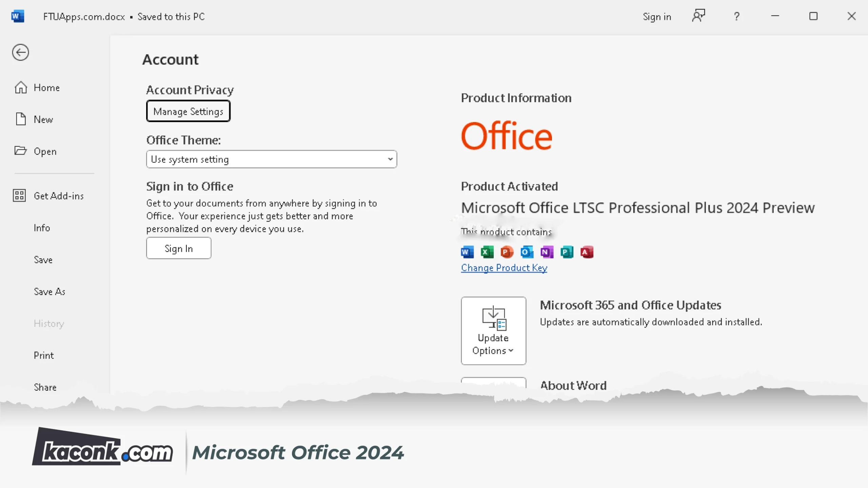
Task: Click the Account page heading
Action: [x=170, y=60]
